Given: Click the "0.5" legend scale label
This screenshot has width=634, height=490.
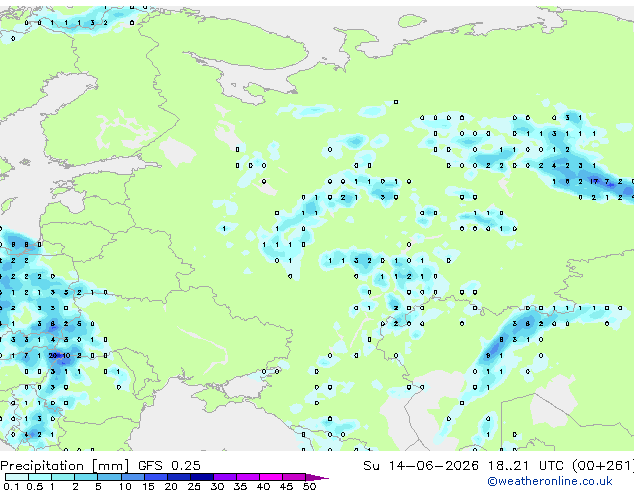Looking at the screenshot, I should pos(35,486).
